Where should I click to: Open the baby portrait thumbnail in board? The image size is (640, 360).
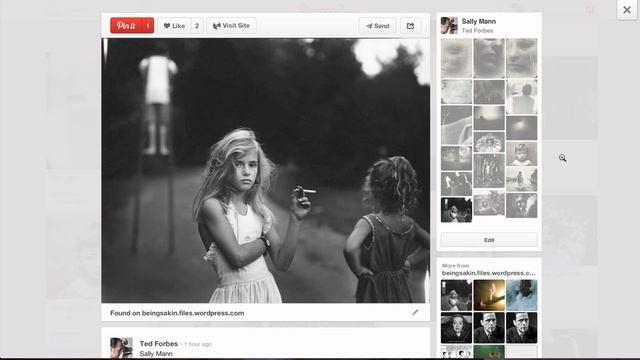click(x=522, y=154)
